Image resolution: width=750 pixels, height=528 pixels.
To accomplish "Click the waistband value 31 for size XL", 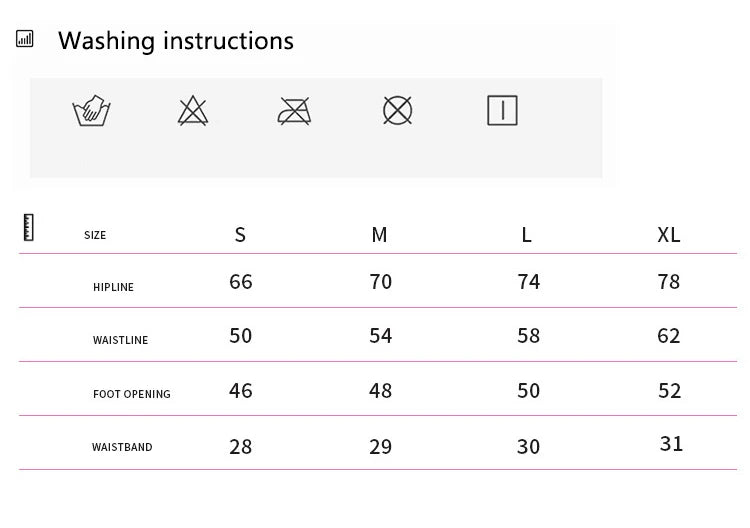I will pos(671,443).
